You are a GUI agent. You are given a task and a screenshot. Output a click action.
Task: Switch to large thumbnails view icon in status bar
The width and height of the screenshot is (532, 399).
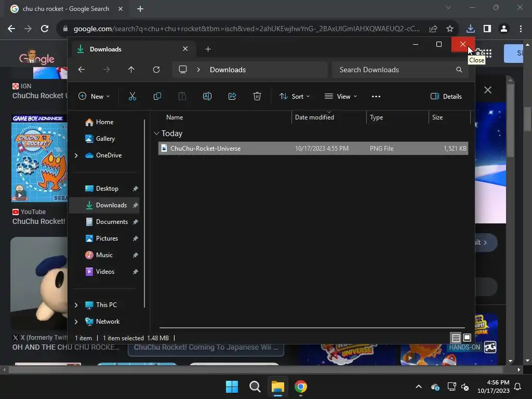click(x=467, y=338)
